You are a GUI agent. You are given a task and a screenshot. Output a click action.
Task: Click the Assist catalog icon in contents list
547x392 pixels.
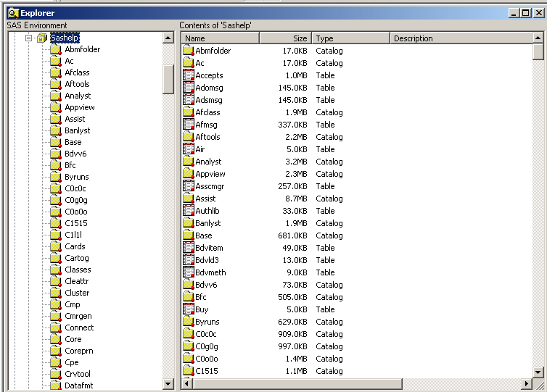click(189, 199)
